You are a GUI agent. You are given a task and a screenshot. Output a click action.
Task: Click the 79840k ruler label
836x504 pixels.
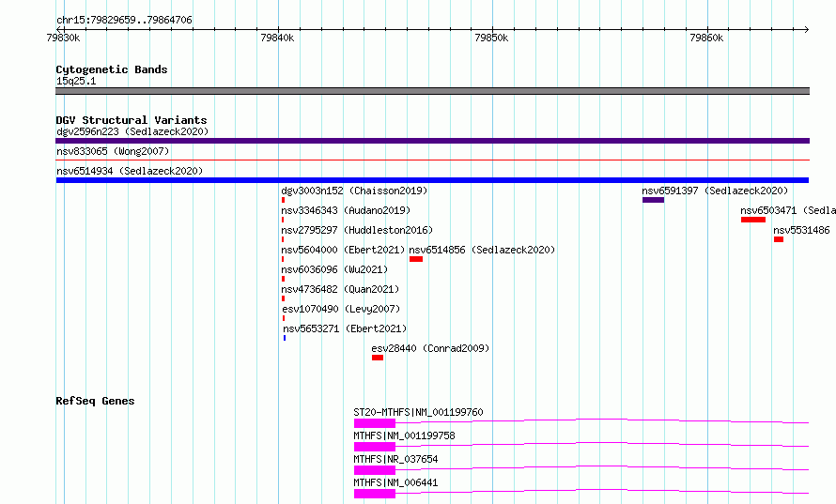click(277, 38)
